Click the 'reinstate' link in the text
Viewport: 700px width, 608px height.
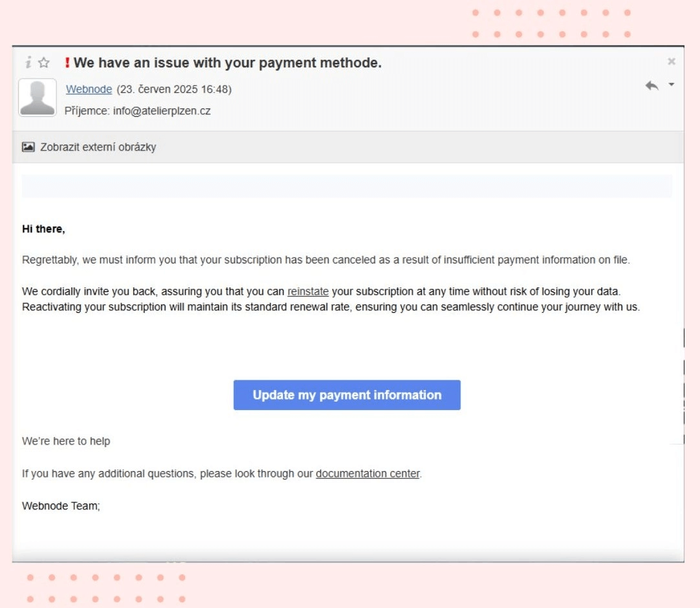click(x=308, y=291)
